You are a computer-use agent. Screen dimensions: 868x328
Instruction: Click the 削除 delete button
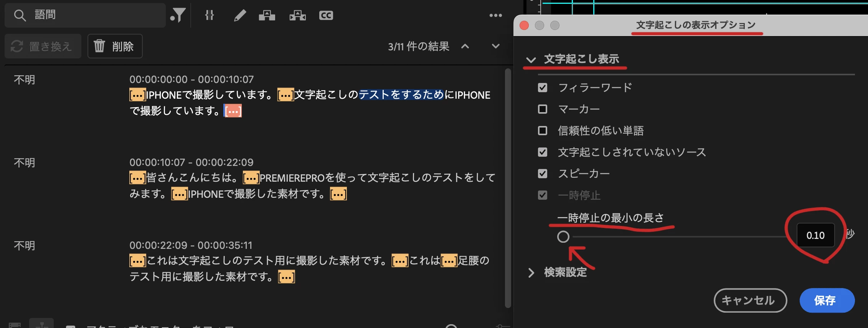pyautogui.click(x=115, y=46)
